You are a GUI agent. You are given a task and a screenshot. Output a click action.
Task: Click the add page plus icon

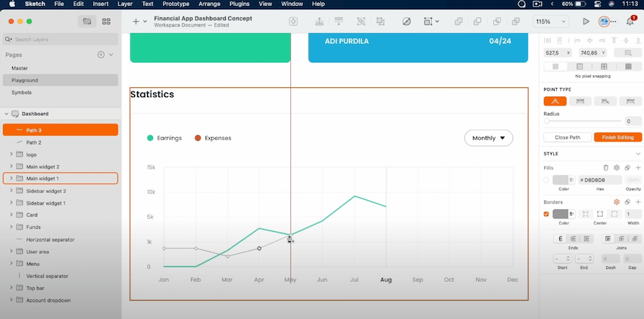click(x=101, y=55)
